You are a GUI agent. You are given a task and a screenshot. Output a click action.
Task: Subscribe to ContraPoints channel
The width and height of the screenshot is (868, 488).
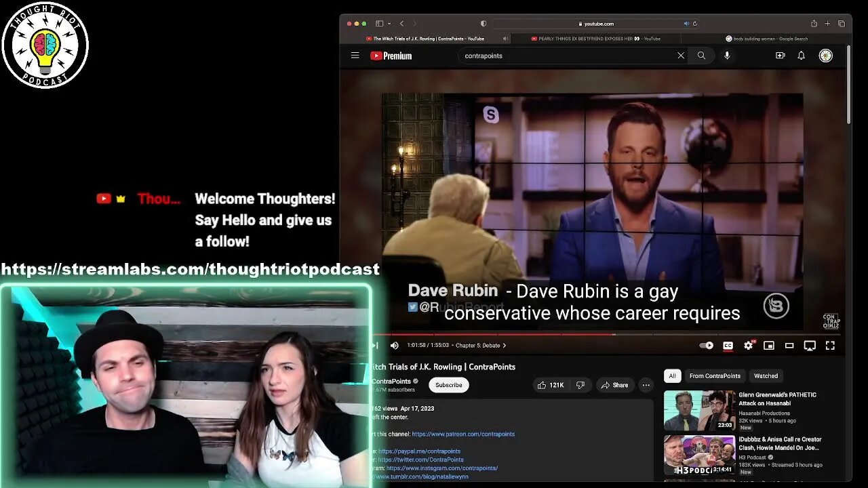(448, 385)
